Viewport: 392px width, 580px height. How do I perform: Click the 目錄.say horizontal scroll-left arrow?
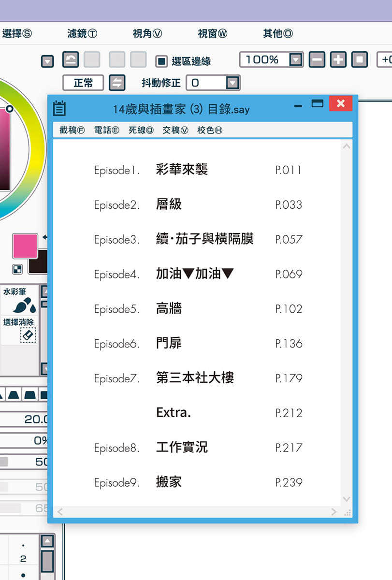click(x=60, y=512)
